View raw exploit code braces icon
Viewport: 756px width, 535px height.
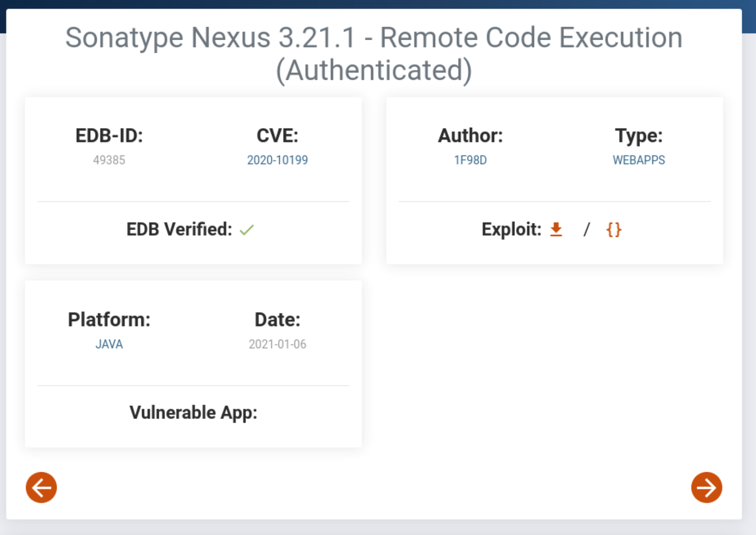point(613,230)
